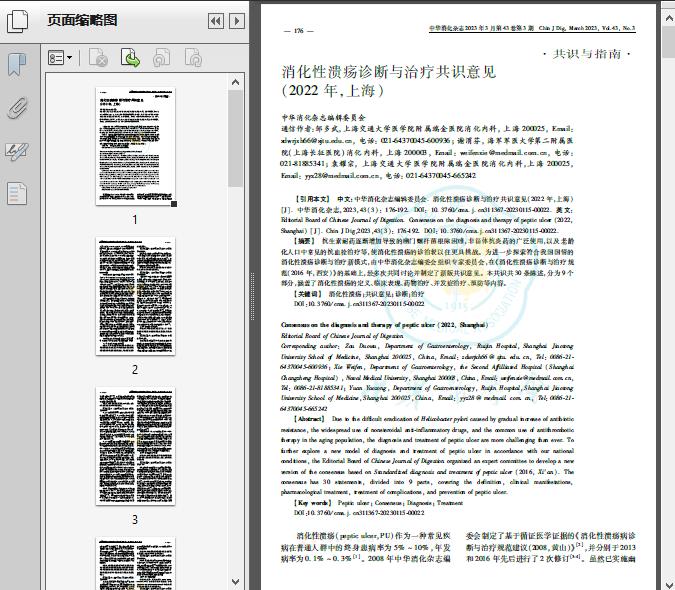
Task: Select page 2 thumbnail
Action: click(x=135, y=296)
